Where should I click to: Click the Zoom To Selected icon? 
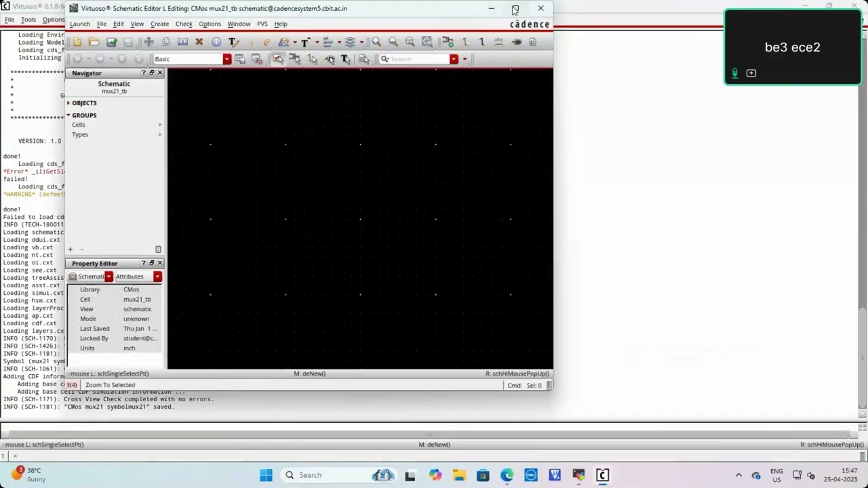tap(427, 42)
